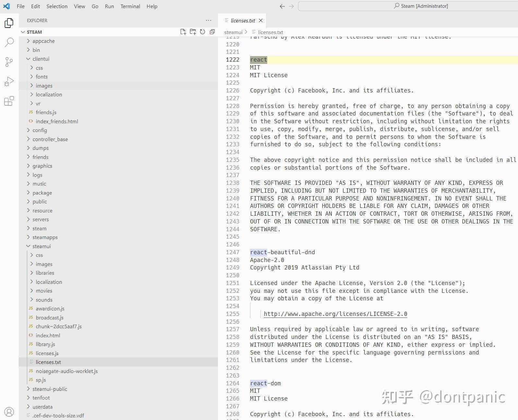518x420 pixels.
Task: Click steamui in the breadcrumb path
Action: [234, 32]
